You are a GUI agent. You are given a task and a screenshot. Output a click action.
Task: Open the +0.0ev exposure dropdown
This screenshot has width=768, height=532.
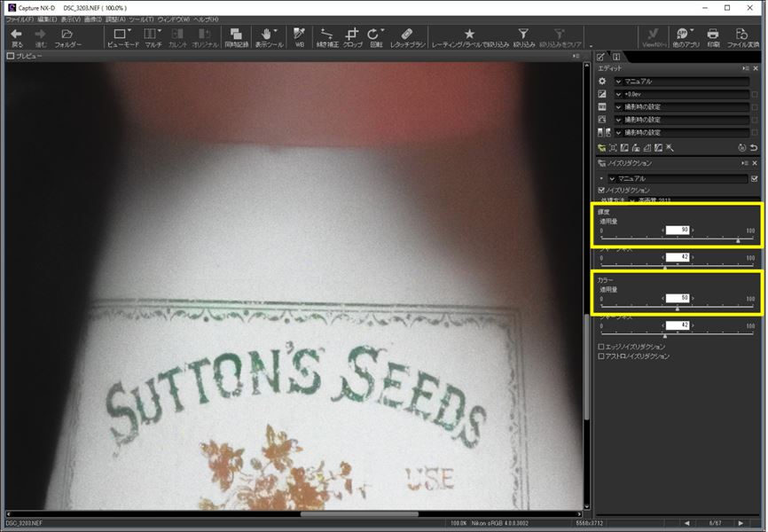click(x=682, y=94)
